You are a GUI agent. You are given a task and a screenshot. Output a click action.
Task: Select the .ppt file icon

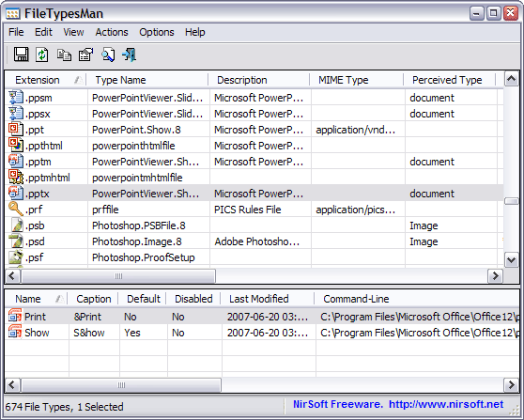(x=16, y=129)
